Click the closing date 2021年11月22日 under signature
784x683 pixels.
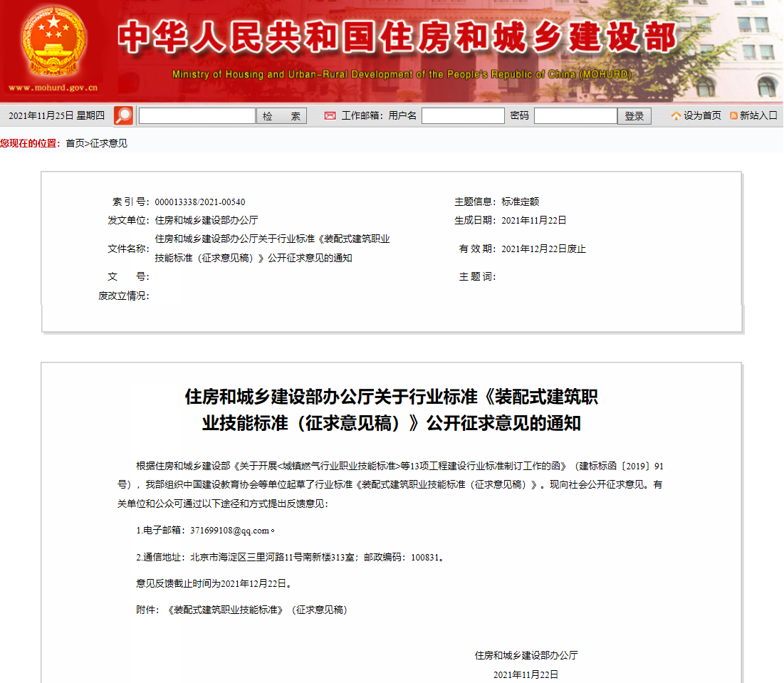pyautogui.click(x=526, y=675)
